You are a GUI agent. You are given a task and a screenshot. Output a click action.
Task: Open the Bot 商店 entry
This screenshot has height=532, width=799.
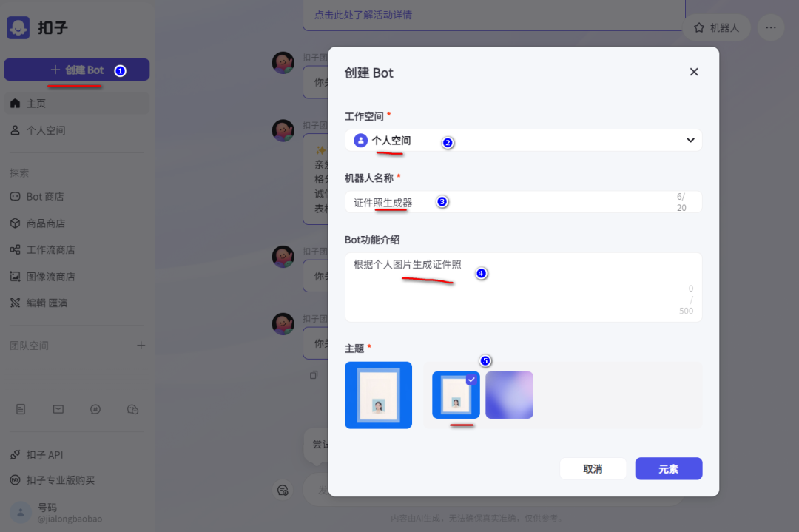76,197
